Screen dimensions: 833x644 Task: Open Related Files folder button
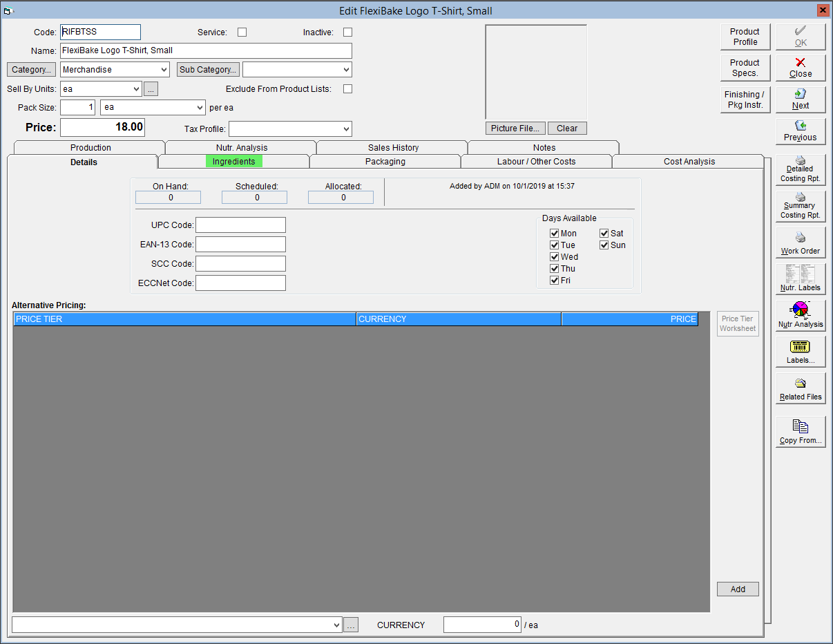801,389
